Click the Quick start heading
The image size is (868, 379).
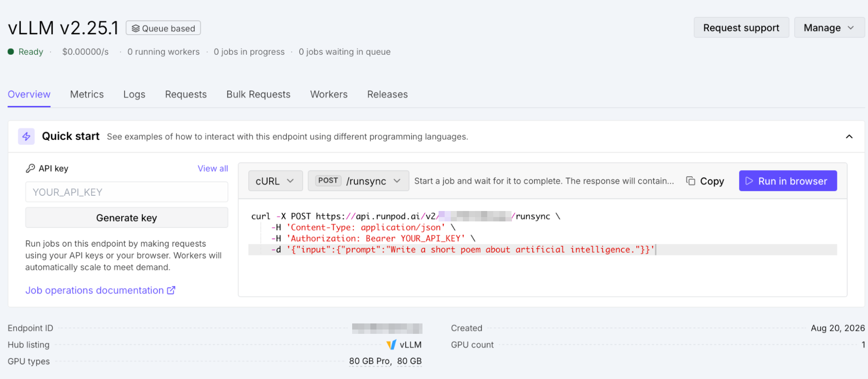click(x=71, y=136)
